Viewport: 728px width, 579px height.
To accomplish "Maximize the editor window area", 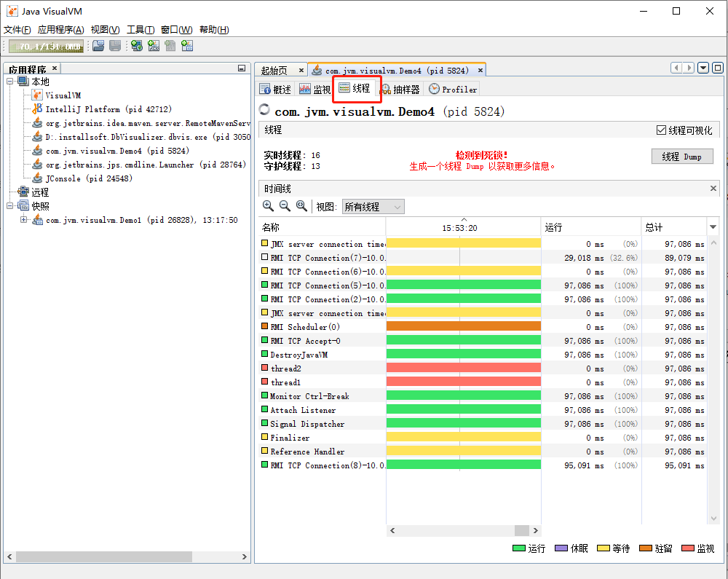I will [x=718, y=68].
